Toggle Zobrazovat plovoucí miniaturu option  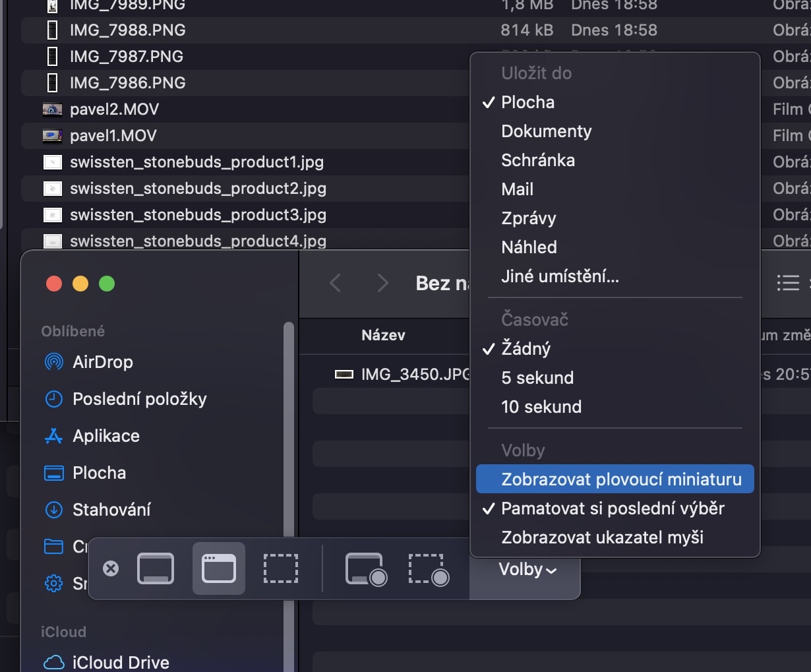click(x=621, y=479)
